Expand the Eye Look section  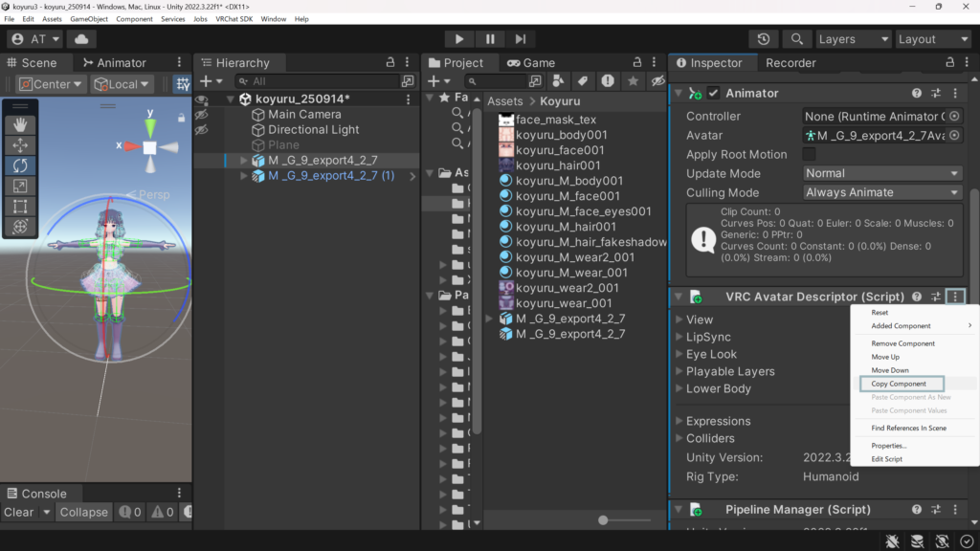pos(679,354)
